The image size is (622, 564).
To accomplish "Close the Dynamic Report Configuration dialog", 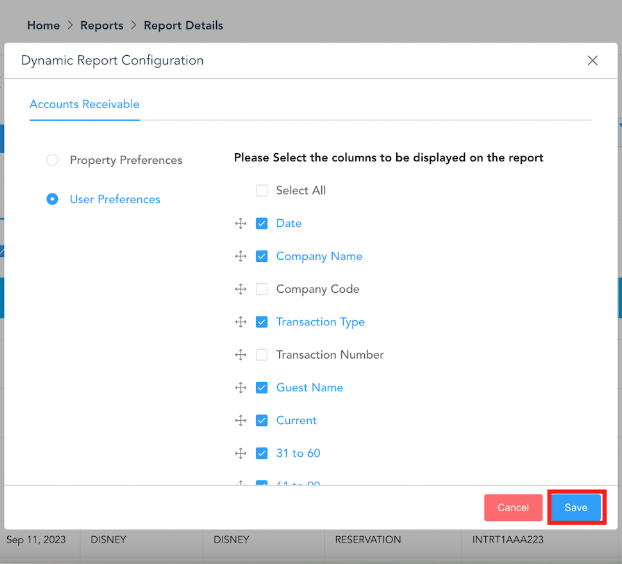I will pyautogui.click(x=592, y=61).
